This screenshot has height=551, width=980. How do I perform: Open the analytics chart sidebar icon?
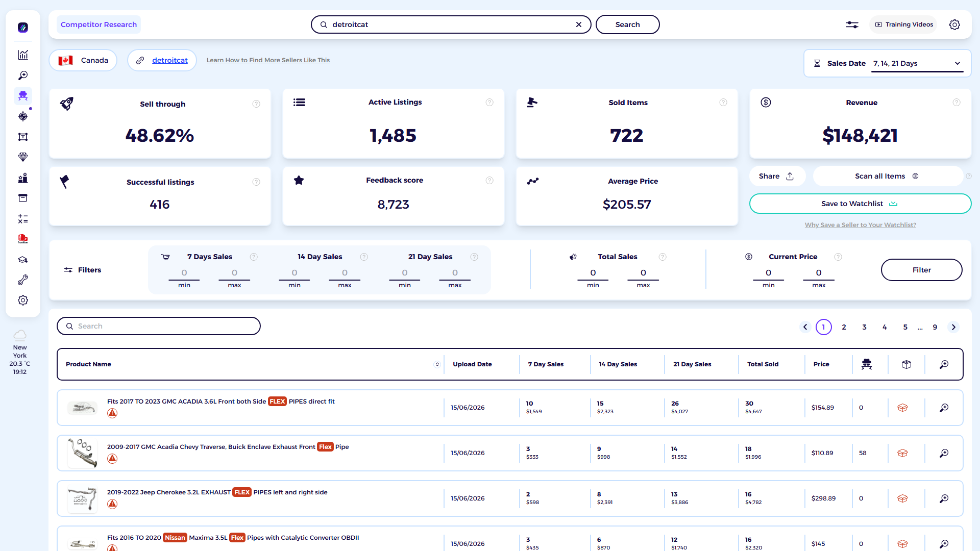[23, 55]
